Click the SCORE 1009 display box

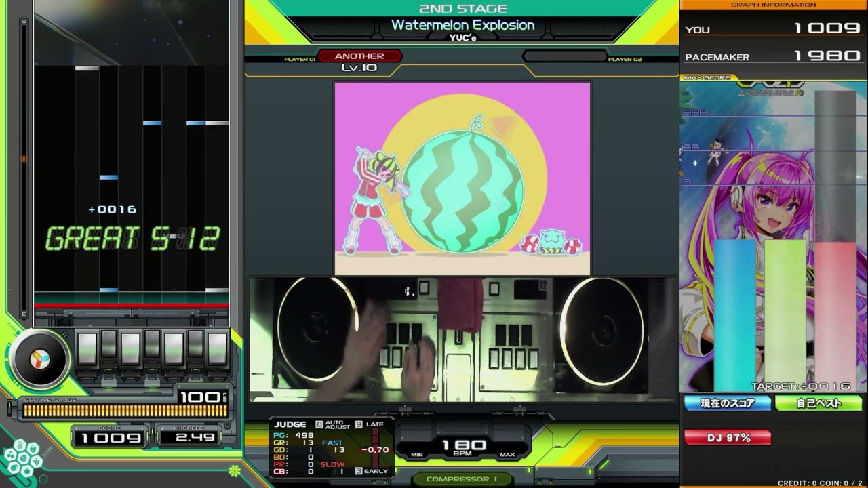108,436
